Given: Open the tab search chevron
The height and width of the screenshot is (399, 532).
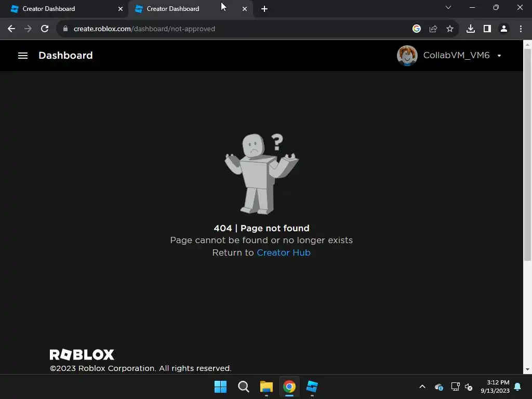Looking at the screenshot, I should click(x=448, y=7).
